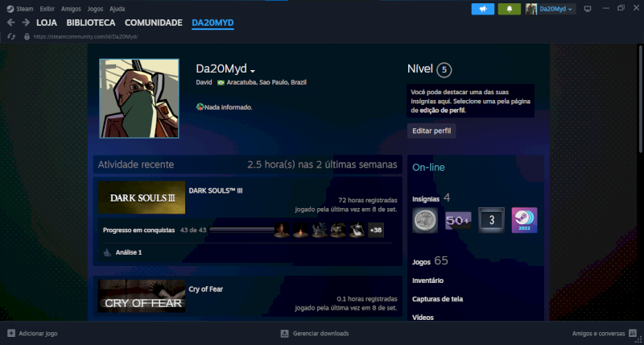Open the badge showing number 3
644x345 pixels.
click(491, 220)
